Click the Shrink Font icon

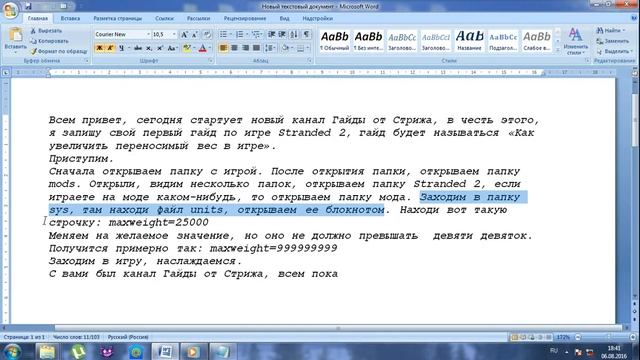tap(195, 34)
